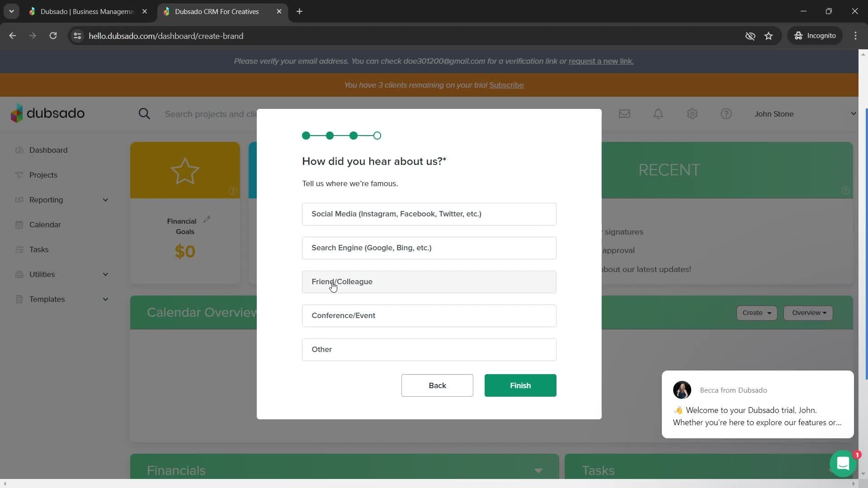Open tab search dropdown arrow
Viewport: 868px width, 488px height.
(x=11, y=11)
